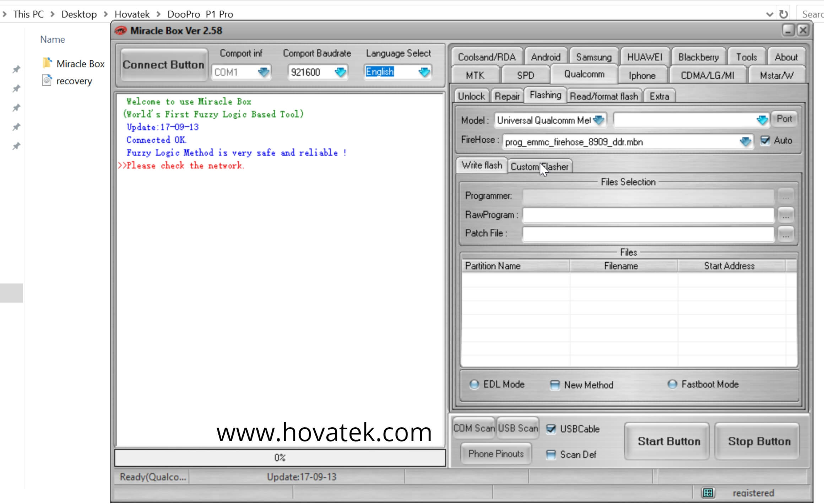The width and height of the screenshot is (824, 504).
Task: Select the EDL Mode radio button
Action: coord(474,384)
